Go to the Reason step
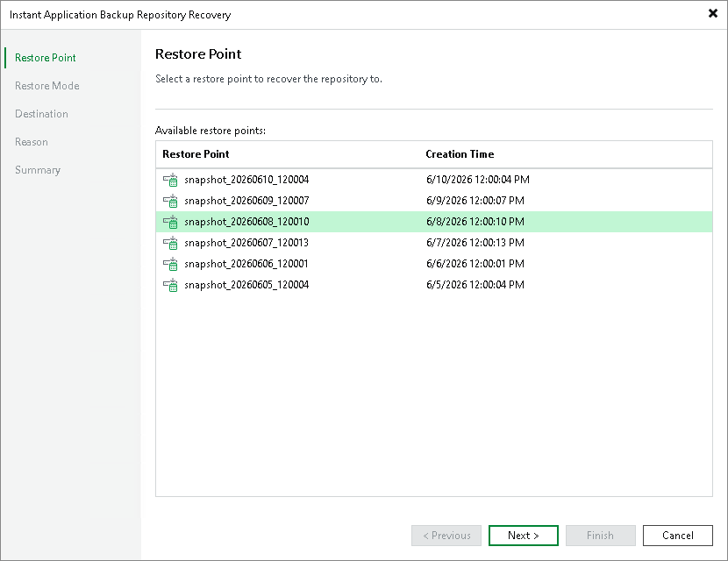 31,142
